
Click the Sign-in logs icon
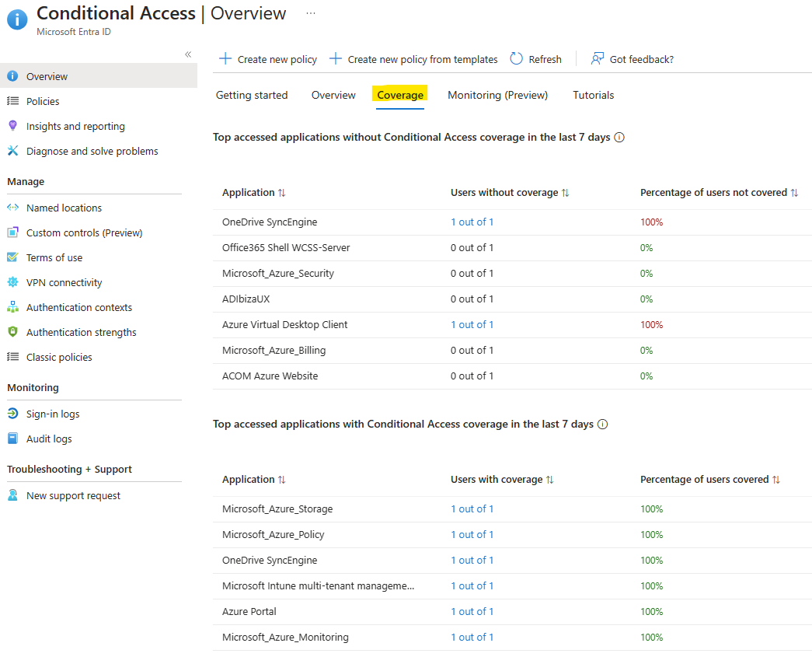pyautogui.click(x=13, y=414)
